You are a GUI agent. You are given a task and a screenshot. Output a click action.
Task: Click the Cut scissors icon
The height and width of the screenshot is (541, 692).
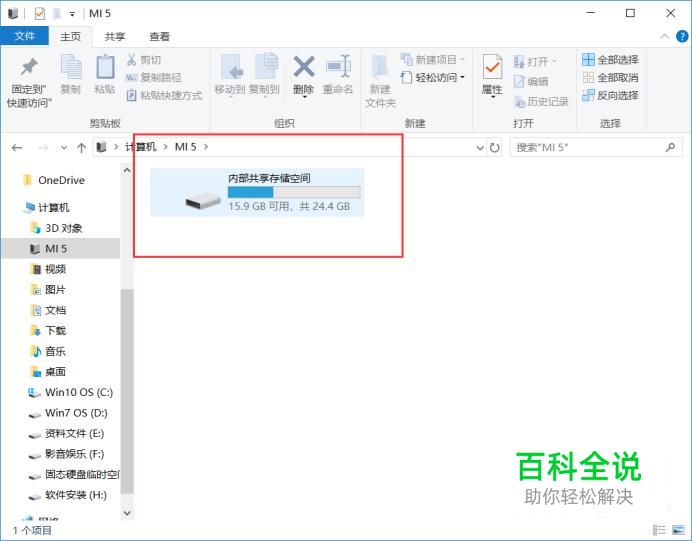pos(132,60)
